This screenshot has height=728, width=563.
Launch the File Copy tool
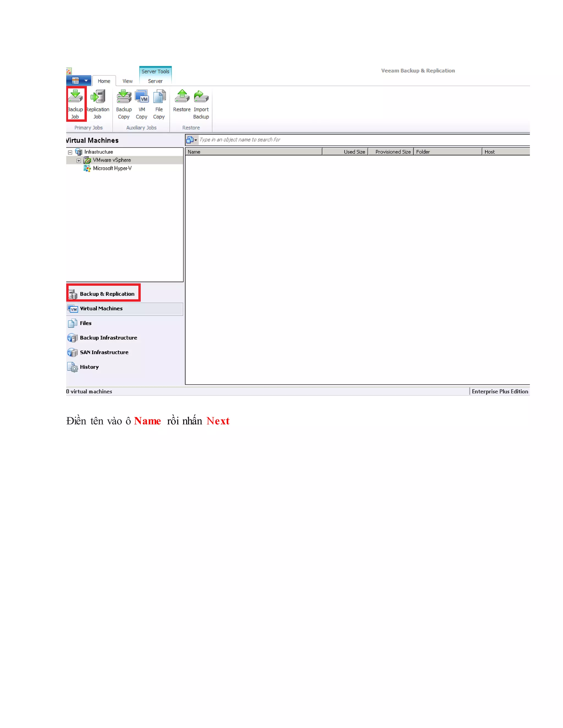coord(159,103)
